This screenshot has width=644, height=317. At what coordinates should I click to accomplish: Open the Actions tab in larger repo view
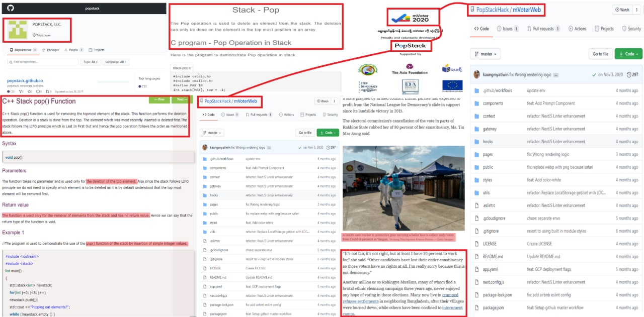(x=577, y=29)
